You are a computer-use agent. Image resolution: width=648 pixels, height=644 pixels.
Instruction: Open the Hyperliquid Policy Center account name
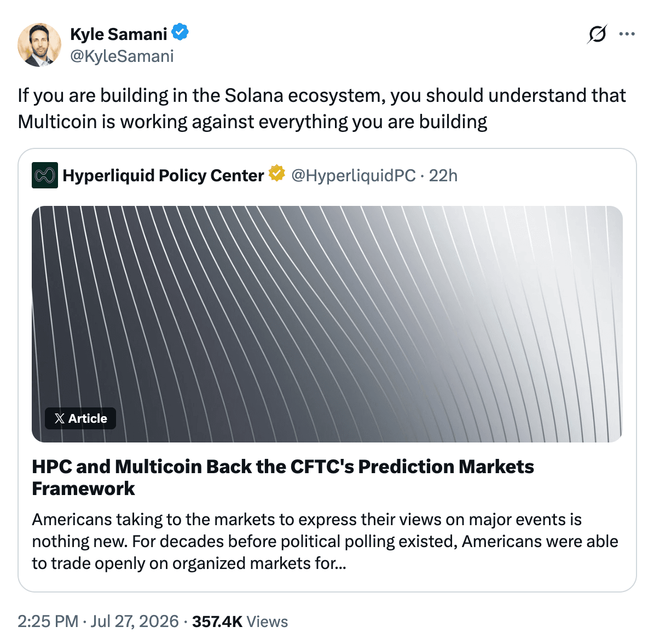[163, 175]
